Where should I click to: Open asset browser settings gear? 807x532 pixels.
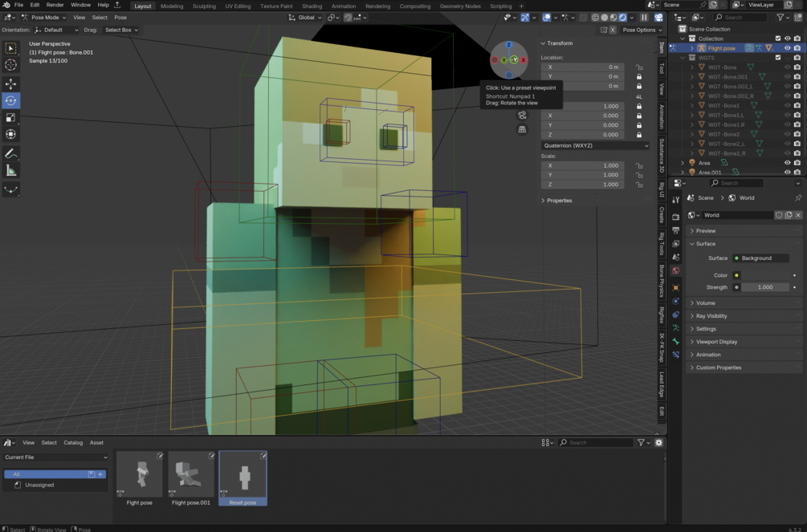(658, 442)
